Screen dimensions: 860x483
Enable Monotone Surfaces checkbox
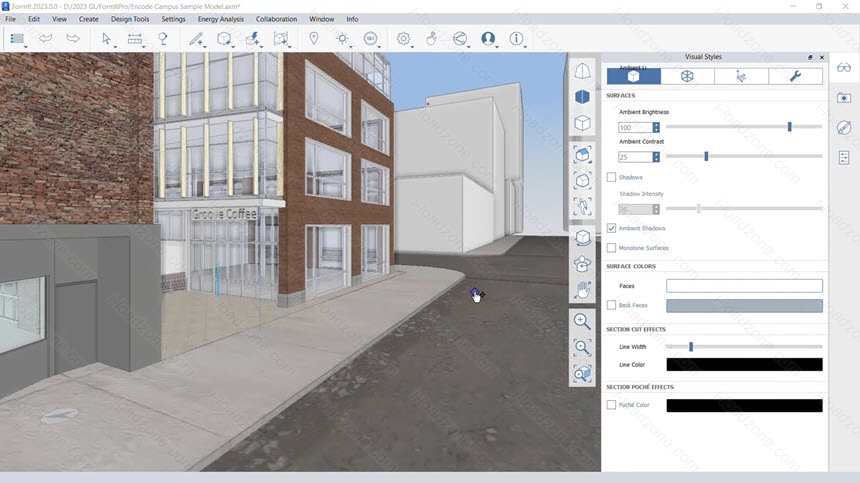[612, 248]
